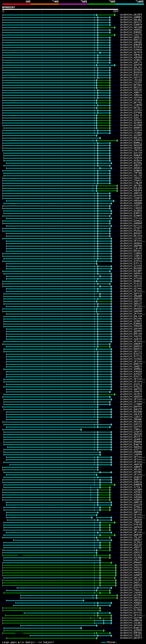
Task: Select label UniRef100_Q8I3R0
Action: 131,186
